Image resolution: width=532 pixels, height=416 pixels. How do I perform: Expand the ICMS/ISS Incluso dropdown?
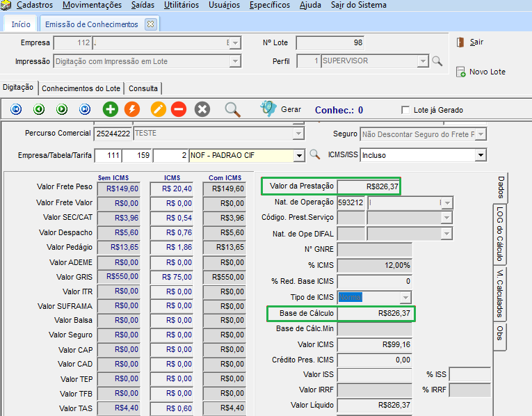click(x=480, y=155)
